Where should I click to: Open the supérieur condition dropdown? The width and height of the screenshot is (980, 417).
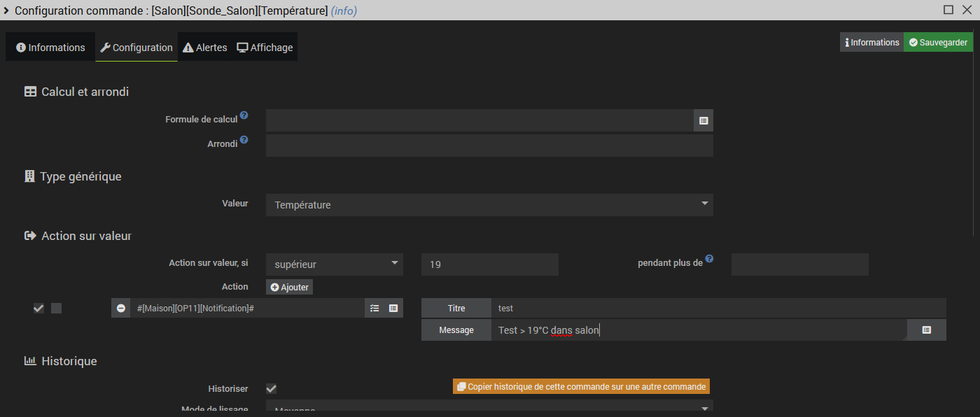[x=335, y=264]
